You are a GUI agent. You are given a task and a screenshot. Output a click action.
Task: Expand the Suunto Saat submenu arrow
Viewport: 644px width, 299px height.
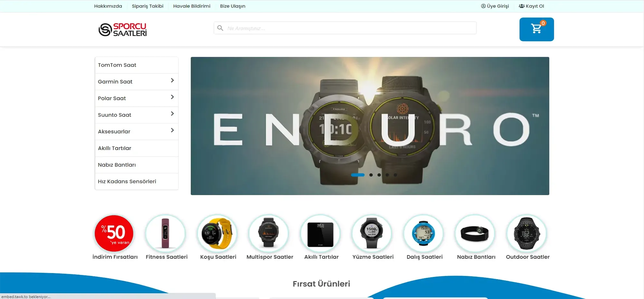172,114
